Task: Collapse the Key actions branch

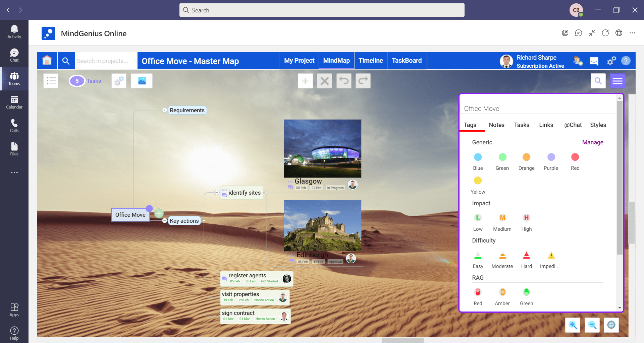Action: [164, 221]
